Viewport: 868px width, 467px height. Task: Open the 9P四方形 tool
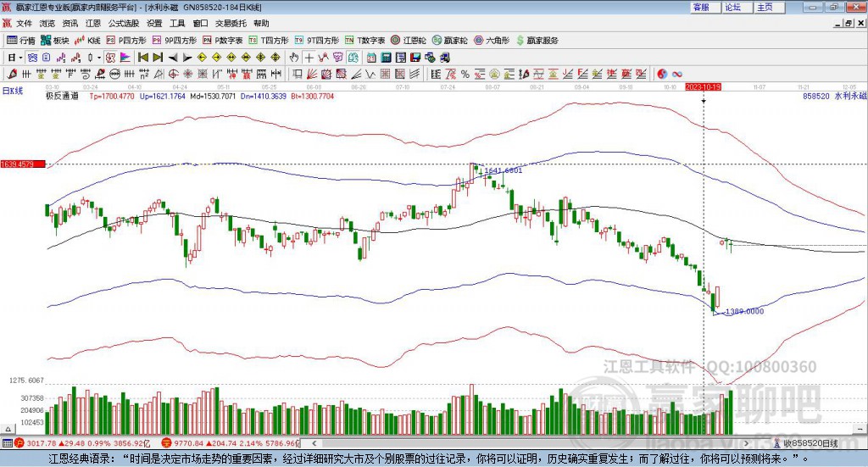175,41
